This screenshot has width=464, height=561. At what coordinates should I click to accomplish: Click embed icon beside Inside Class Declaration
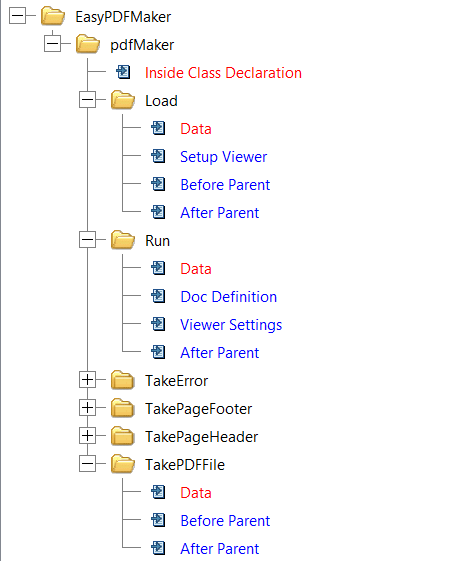click(123, 73)
